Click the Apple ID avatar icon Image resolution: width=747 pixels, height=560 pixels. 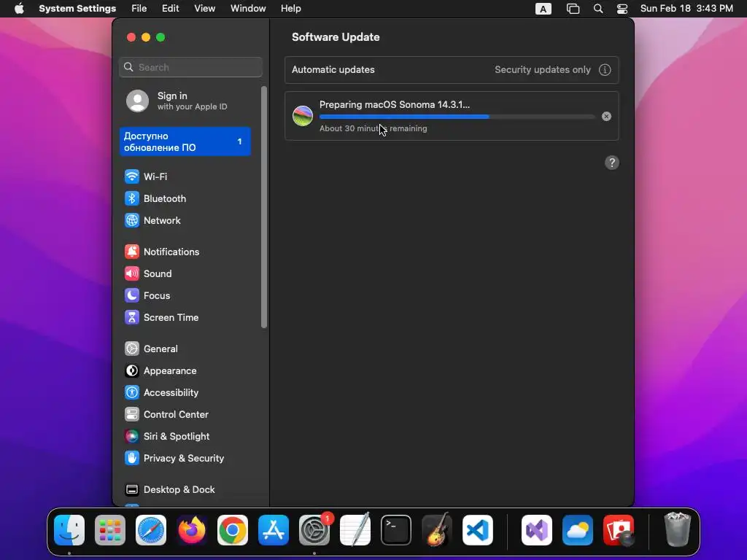pyautogui.click(x=138, y=101)
